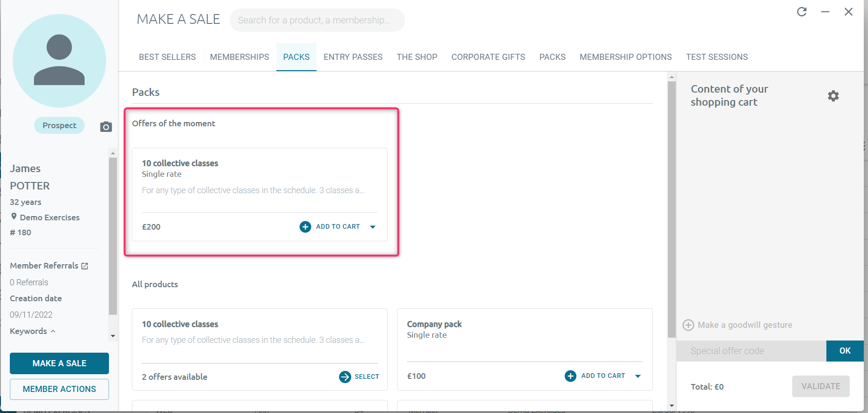
Task: Go to the Corporate Gifts tab
Action: (488, 57)
